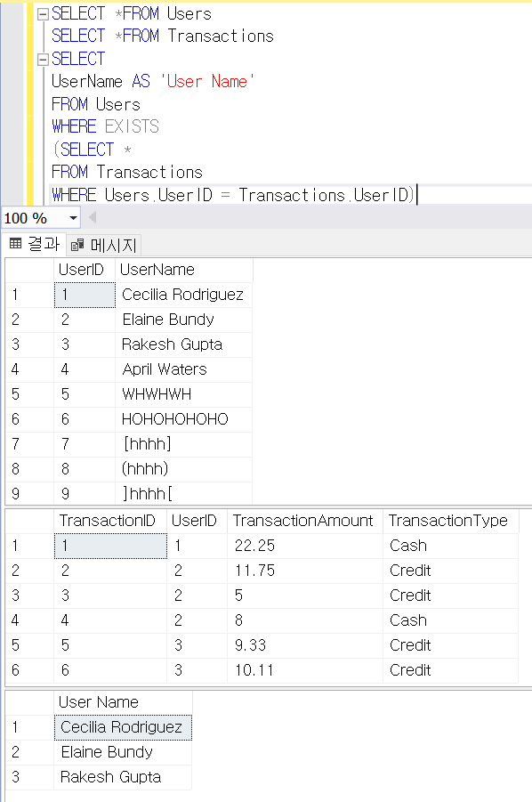Select the 11.75 amount cell

click(305, 571)
